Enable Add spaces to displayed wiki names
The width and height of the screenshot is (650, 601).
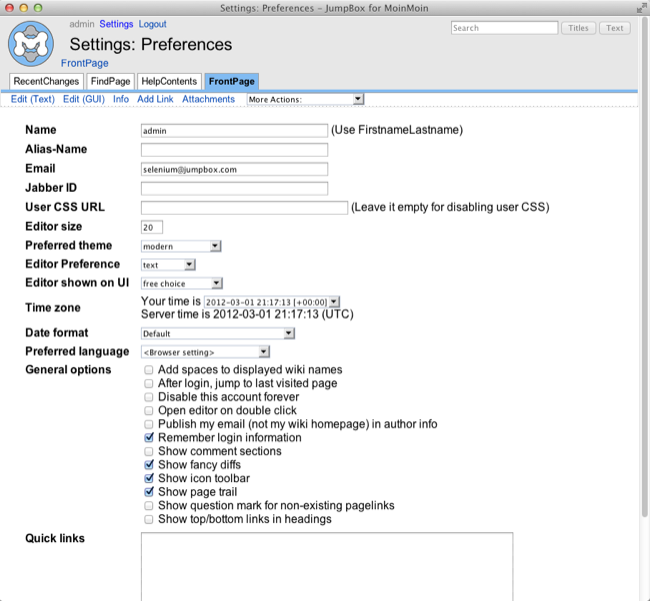coord(148,370)
